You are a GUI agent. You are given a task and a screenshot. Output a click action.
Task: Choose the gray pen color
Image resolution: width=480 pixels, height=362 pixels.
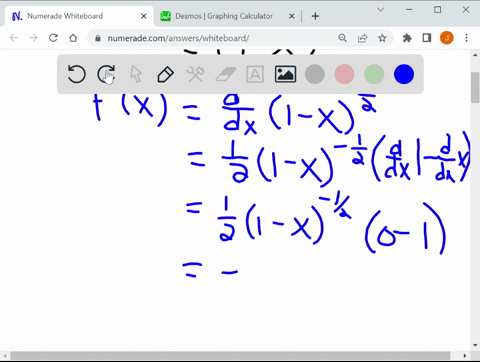click(315, 74)
